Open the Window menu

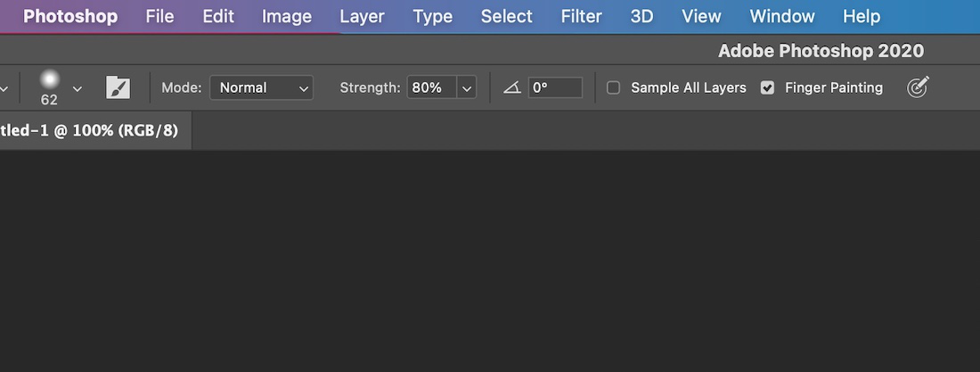[x=782, y=16]
